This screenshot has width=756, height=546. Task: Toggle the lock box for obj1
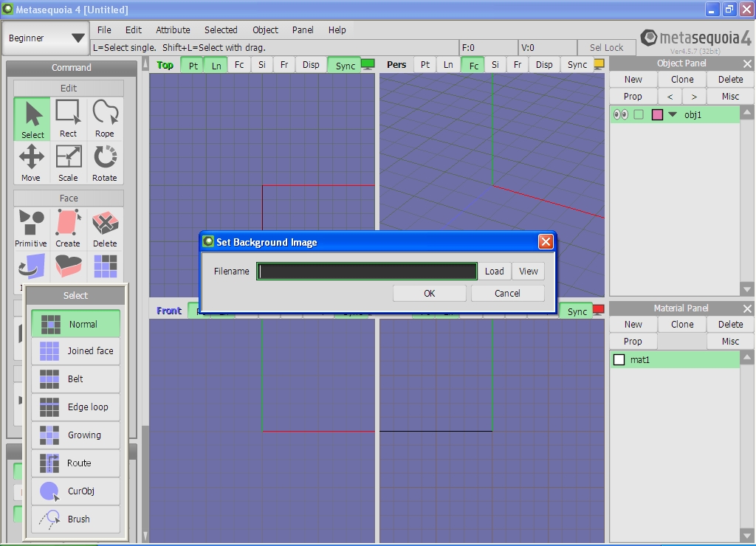pos(639,114)
